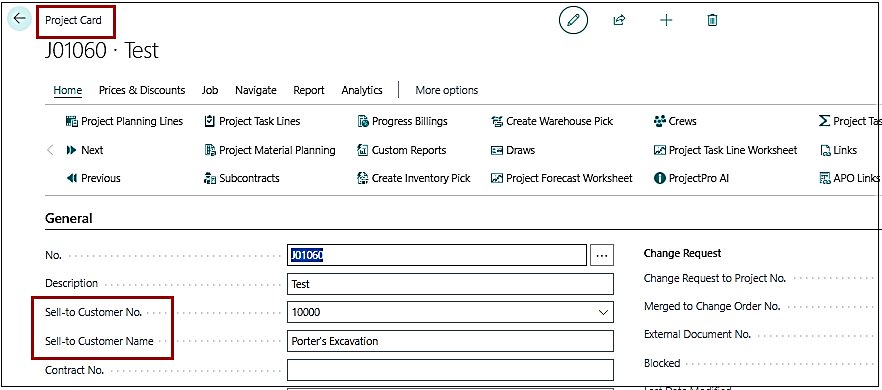The width and height of the screenshot is (882, 390).
Task: Go to Previous record
Action: (x=93, y=178)
